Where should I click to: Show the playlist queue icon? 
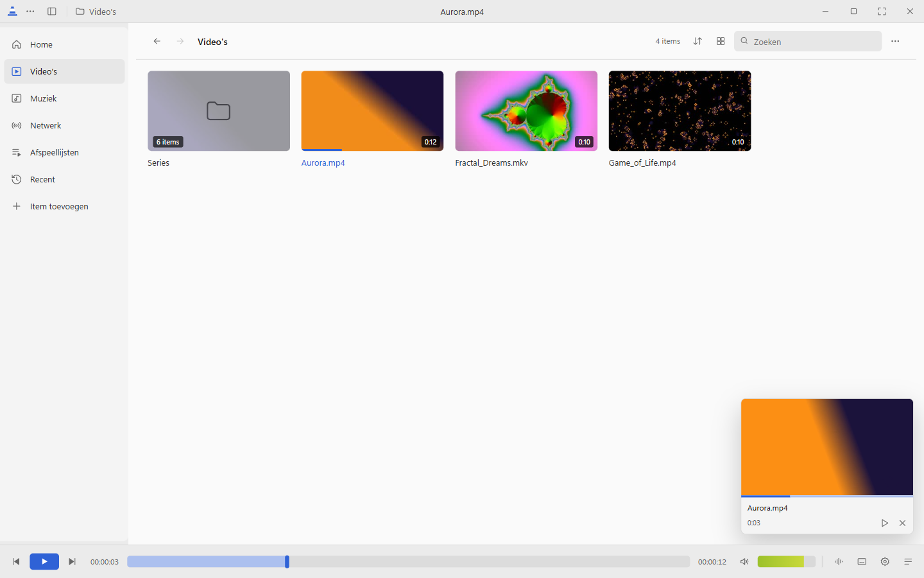coord(908,562)
